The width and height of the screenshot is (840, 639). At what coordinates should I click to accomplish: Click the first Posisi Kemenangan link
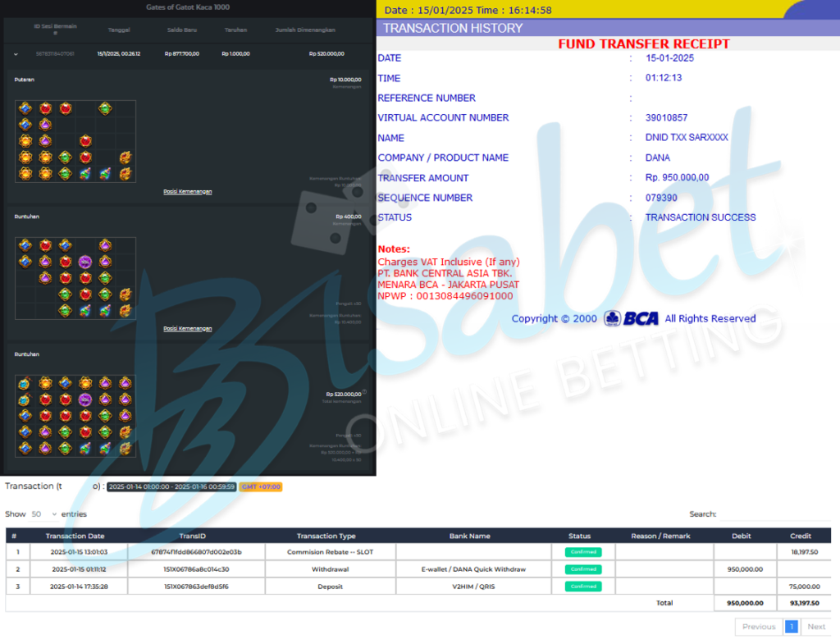(188, 192)
